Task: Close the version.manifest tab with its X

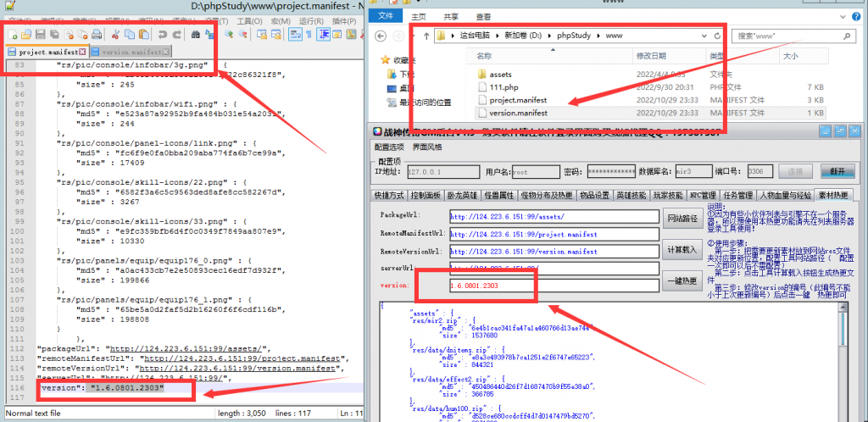Action: coord(165,52)
